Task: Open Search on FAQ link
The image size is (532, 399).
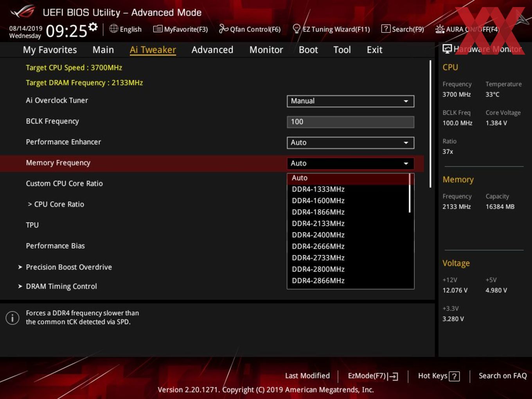Action: (x=503, y=376)
